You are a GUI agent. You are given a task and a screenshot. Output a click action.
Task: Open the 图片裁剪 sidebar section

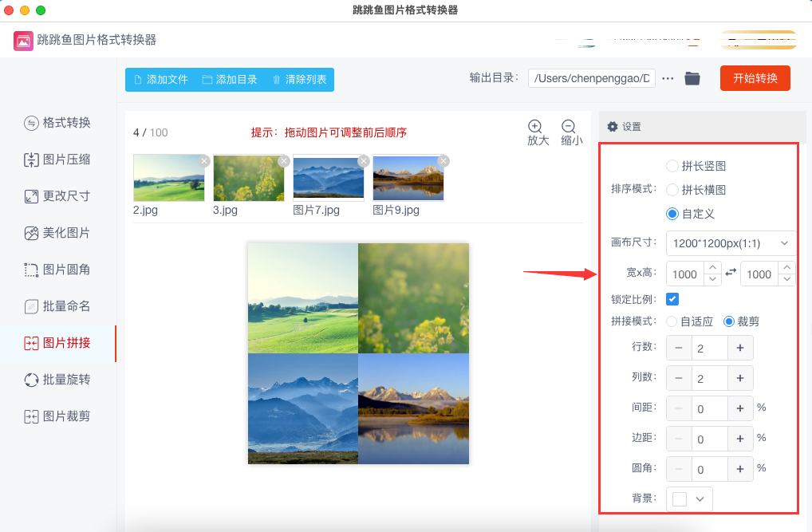pos(57,416)
